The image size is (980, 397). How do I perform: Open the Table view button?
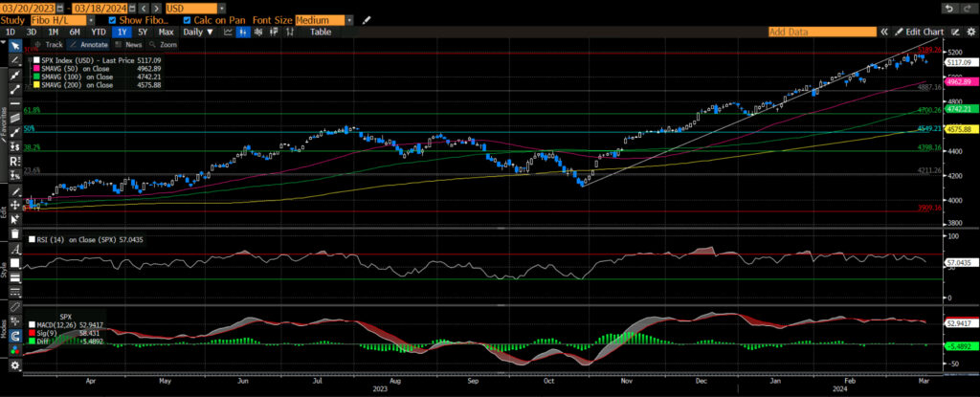tap(321, 32)
